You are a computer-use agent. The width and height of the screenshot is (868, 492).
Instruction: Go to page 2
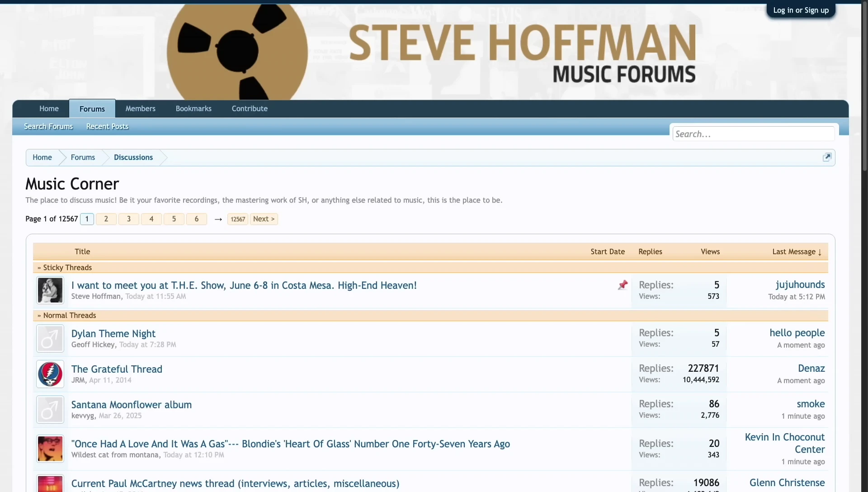106,219
